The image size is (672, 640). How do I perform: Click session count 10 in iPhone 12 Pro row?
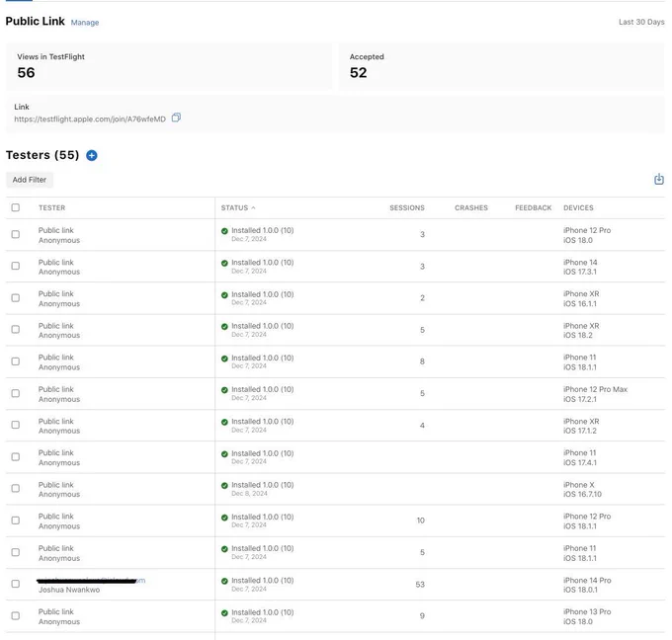[x=420, y=520]
